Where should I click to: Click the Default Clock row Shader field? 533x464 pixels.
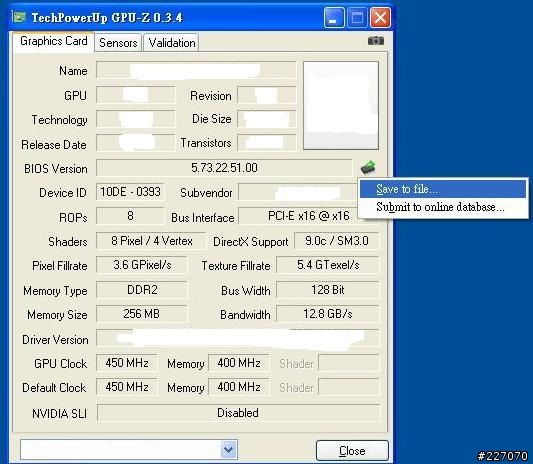[349, 387]
